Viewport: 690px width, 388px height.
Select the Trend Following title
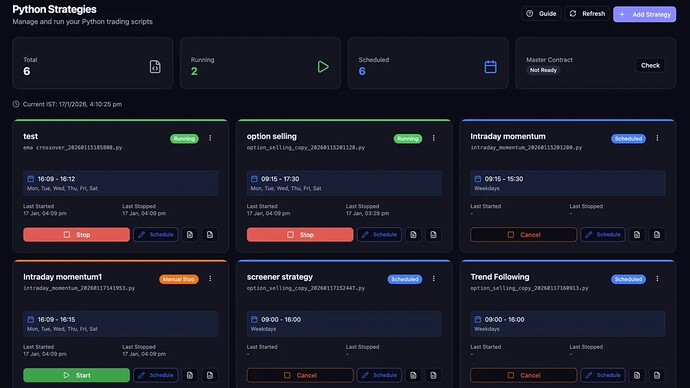(499, 277)
